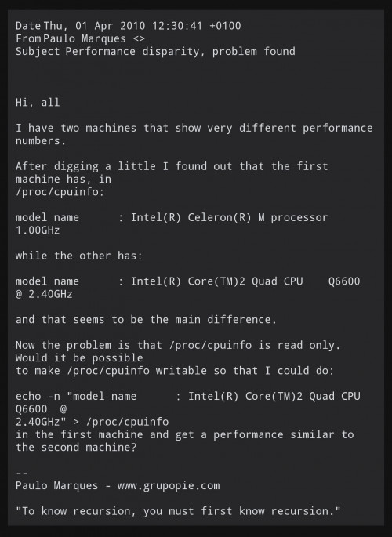Click the Subject line text
Image resolution: width=392 pixels, height=537 pixels.
pos(155,52)
